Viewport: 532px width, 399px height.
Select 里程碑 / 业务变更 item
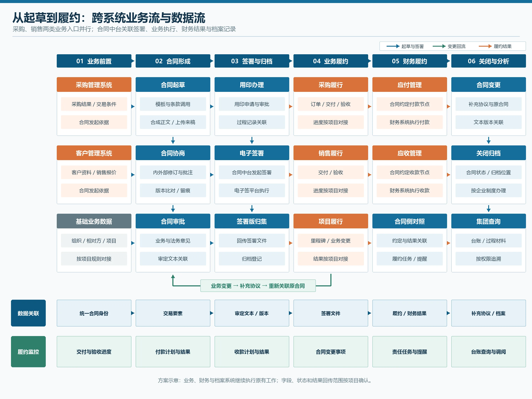(331, 241)
